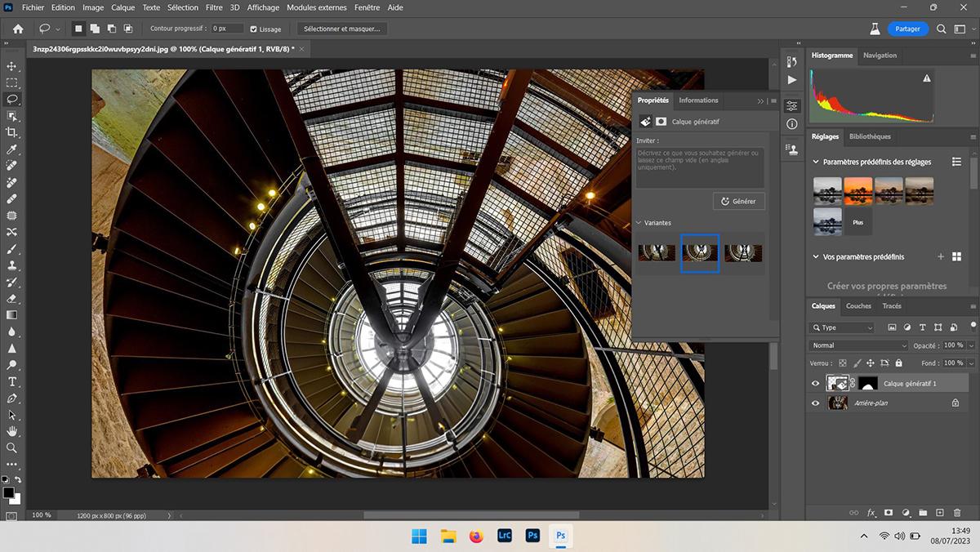Select the Pen tool

click(x=11, y=398)
